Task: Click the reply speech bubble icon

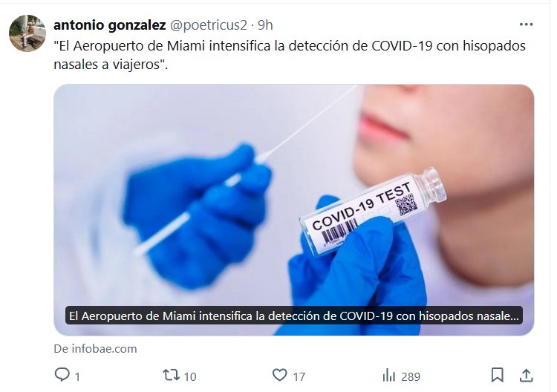Action: coord(62,375)
